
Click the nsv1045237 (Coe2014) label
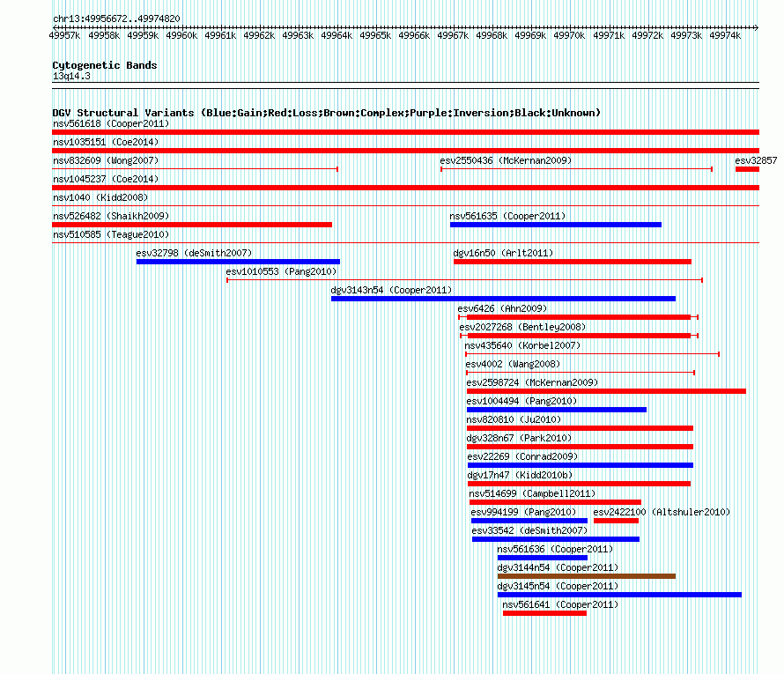coord(106,179)
